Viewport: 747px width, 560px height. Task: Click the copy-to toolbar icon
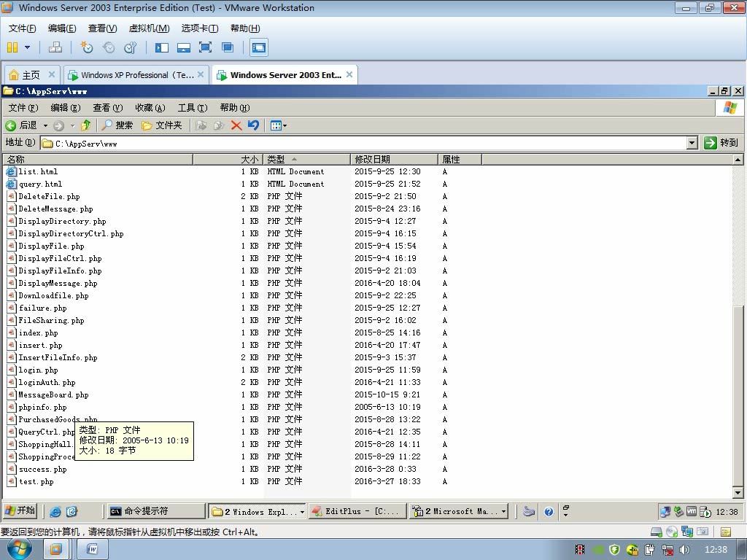coord(219,125)
